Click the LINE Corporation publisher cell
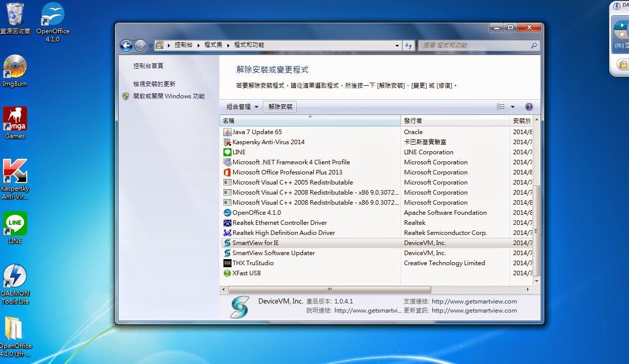Image resolution: width=629 pixels, height=364 pixels. coord(429,152)
